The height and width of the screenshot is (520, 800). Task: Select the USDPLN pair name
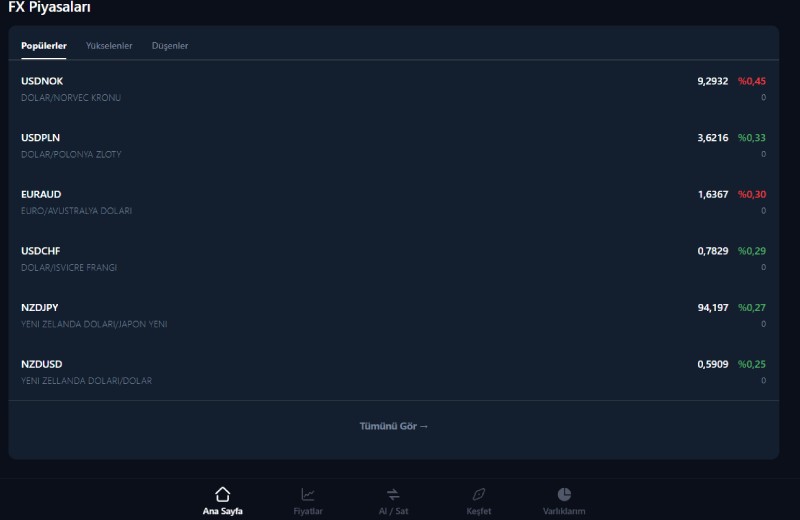[41, 138]
